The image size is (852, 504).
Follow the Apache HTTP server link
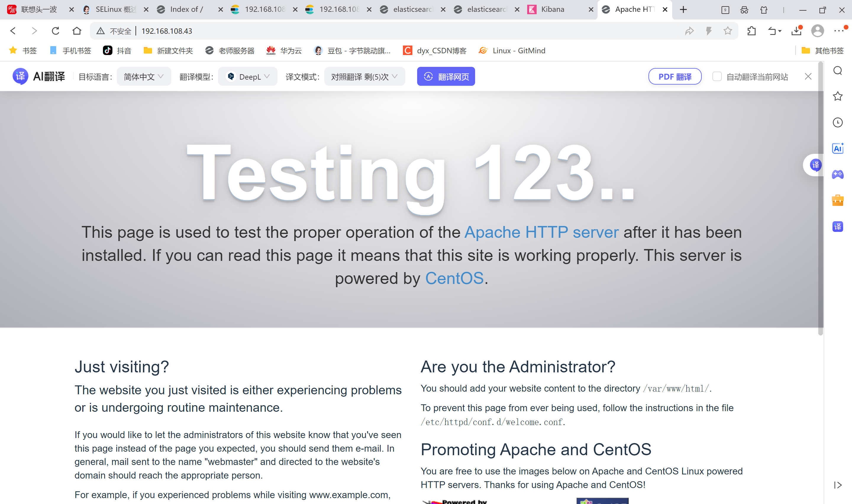[x=541, y=233]
